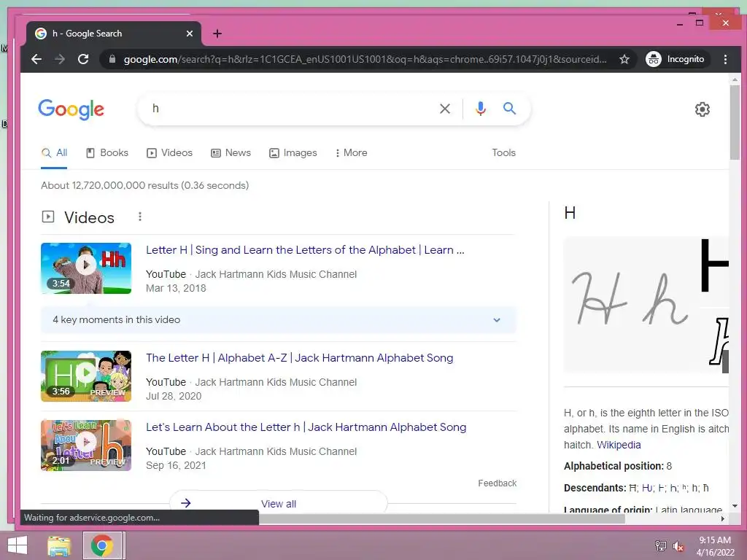Click the Videos section heading
The image size is (747, 560).
point(89,217)
